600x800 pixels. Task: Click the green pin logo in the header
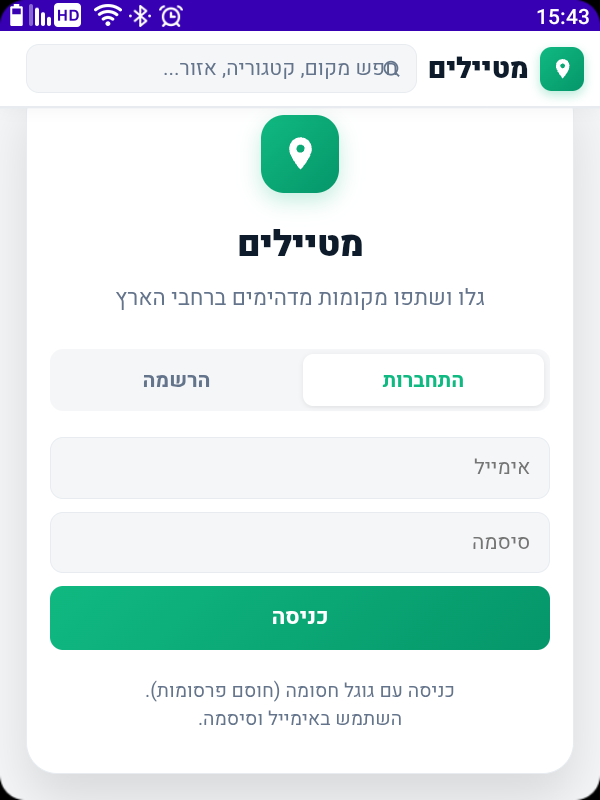[x=562, y=69]
